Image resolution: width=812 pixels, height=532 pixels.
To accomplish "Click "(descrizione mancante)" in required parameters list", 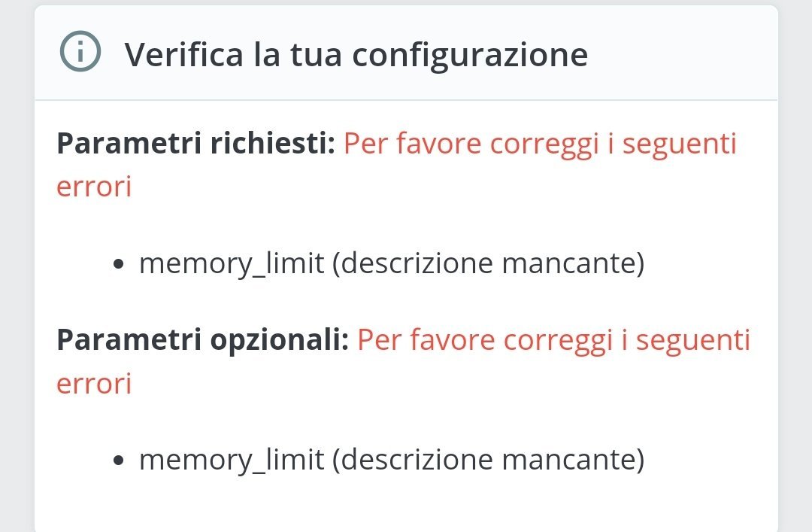I will click(488, 263).
